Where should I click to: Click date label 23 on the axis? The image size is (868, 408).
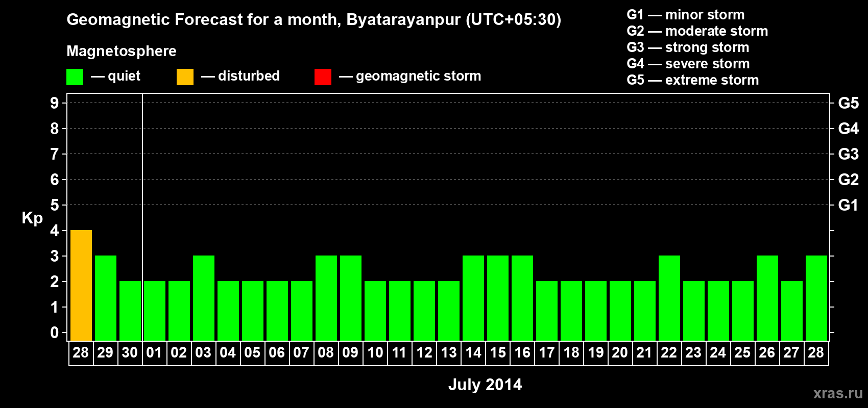(693, 352)
